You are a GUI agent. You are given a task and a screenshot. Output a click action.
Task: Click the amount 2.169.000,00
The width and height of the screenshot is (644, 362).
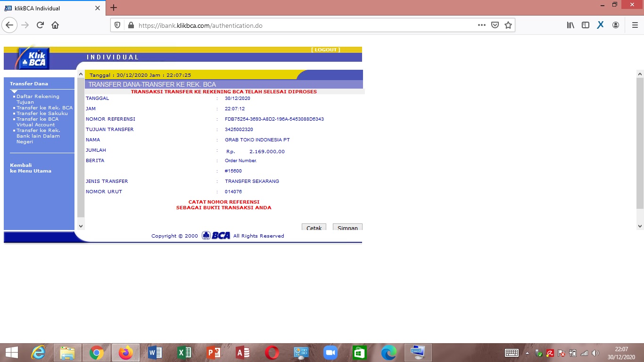pos(267,152)
